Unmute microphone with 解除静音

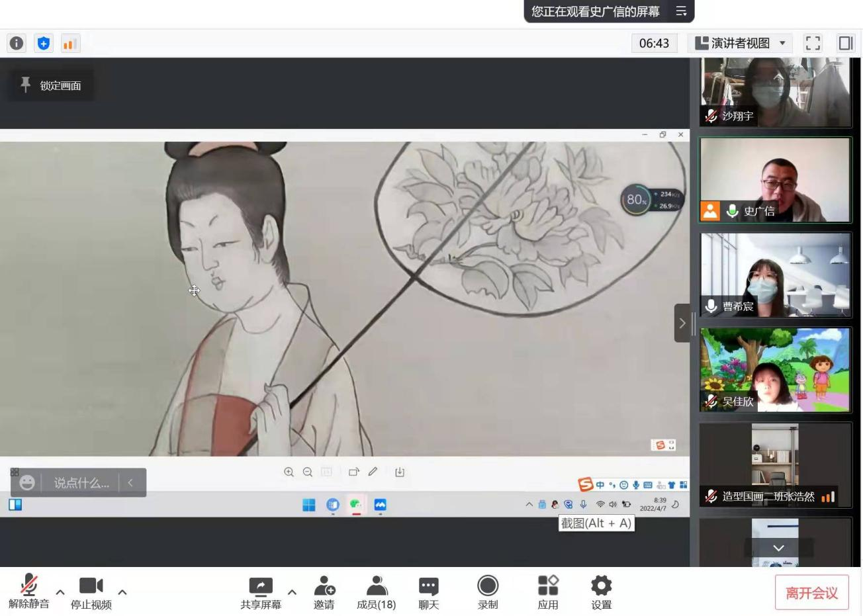pyautogui.click(x=28, y=592)
